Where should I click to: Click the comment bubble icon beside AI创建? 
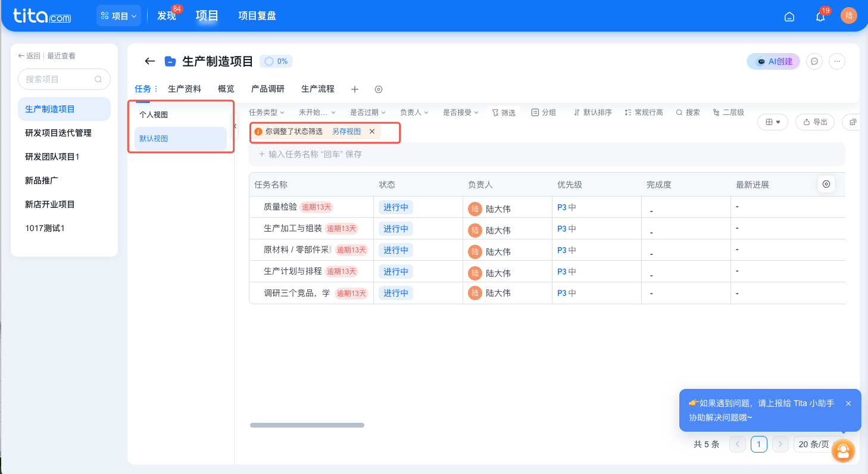click(814, 61)
